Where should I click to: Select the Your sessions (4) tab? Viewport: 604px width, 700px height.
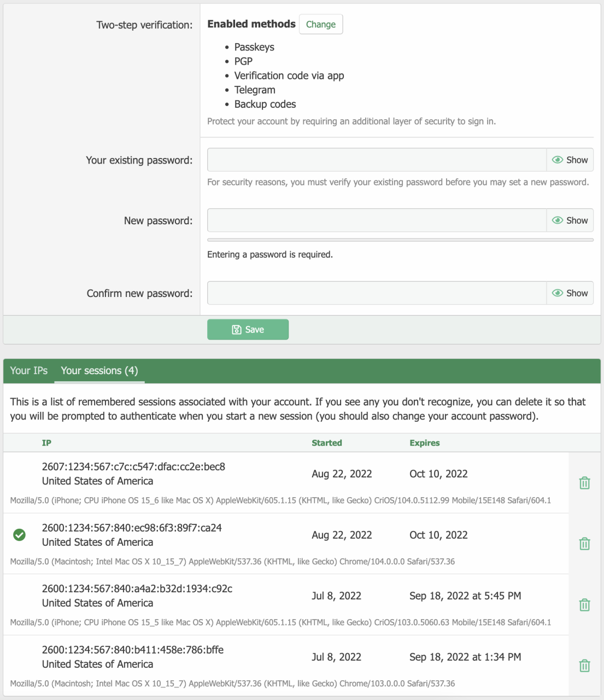coord(99,371)
